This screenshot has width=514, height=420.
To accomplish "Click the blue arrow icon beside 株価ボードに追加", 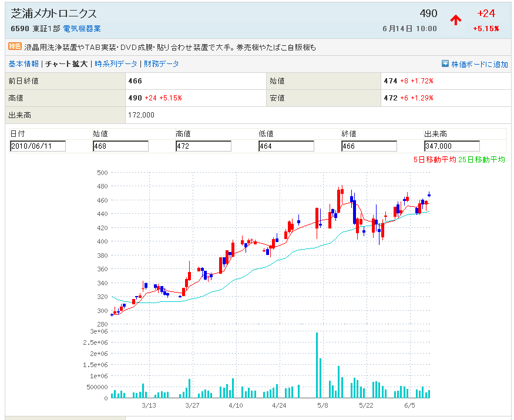I will (445, 64).
